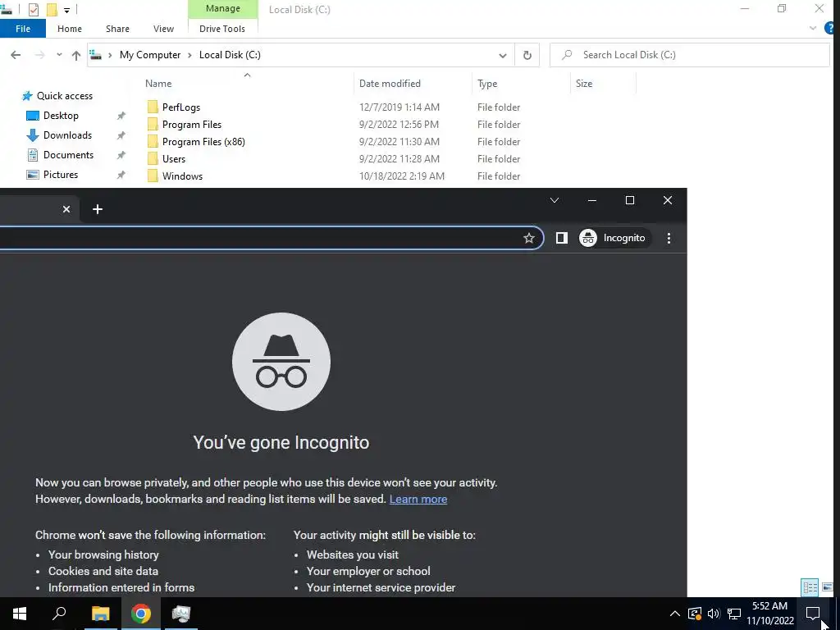Open Chrome side panel icon
The width and height of the screenshot is (840, 630).
[561, 238]
